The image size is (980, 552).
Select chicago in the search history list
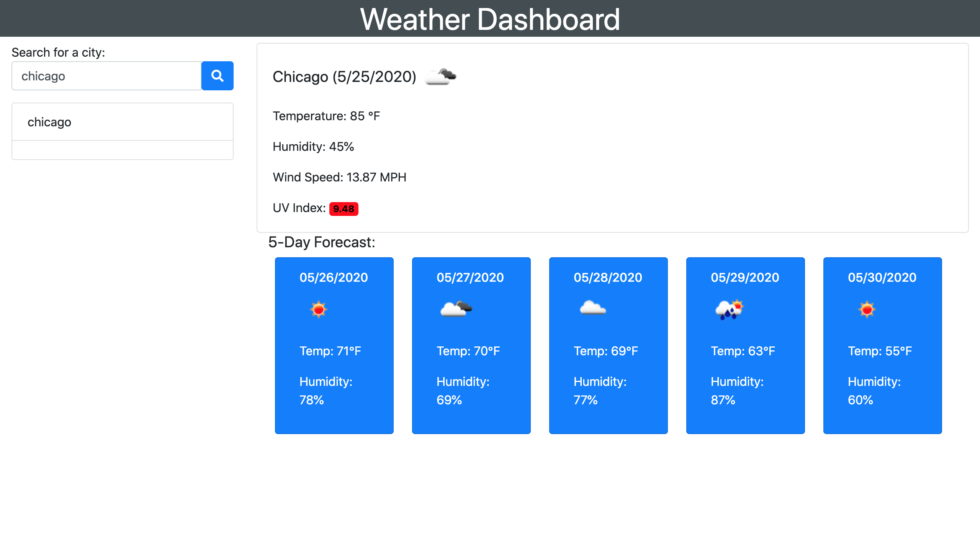(x=123, y=122)
